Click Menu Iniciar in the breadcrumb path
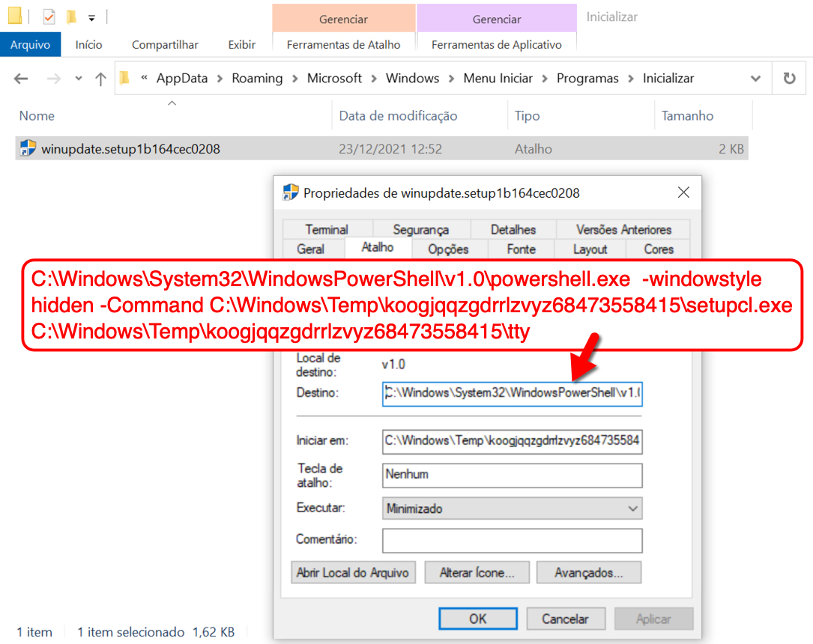 tap(498, 78)
